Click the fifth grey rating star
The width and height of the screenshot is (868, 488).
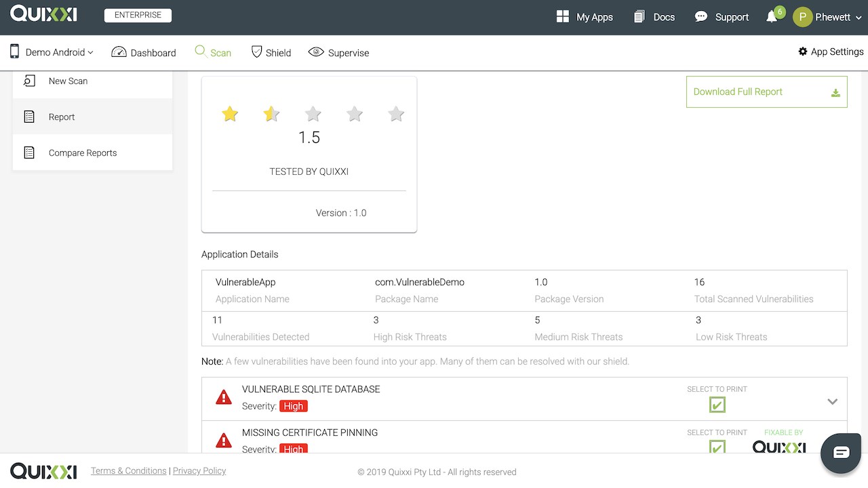[396, 114]
